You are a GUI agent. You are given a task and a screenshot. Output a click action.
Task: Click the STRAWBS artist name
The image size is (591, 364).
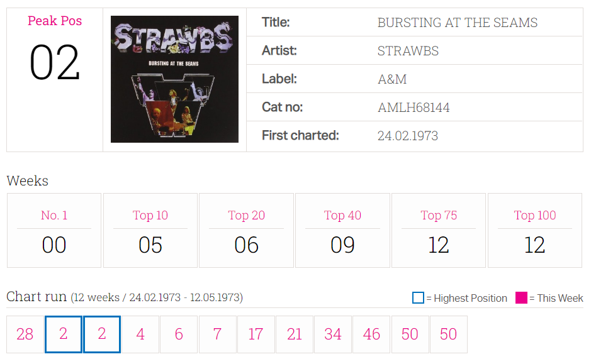click(x=408, y=51)
